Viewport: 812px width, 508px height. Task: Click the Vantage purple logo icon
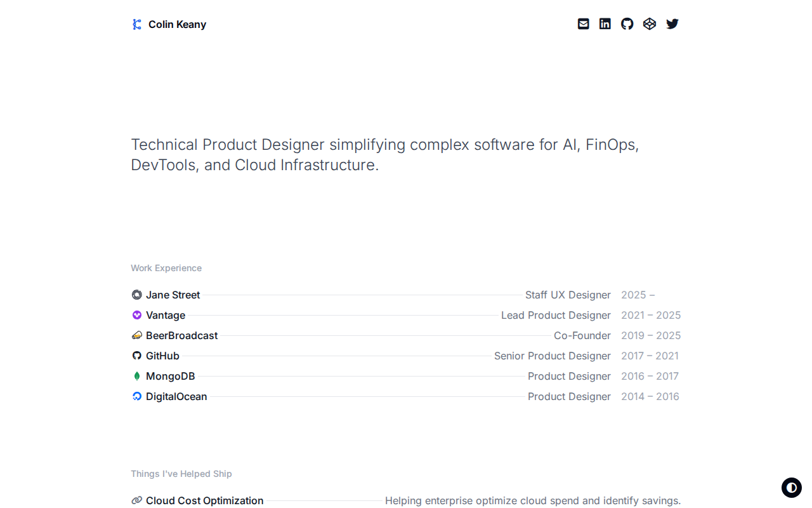pos(136,315)
